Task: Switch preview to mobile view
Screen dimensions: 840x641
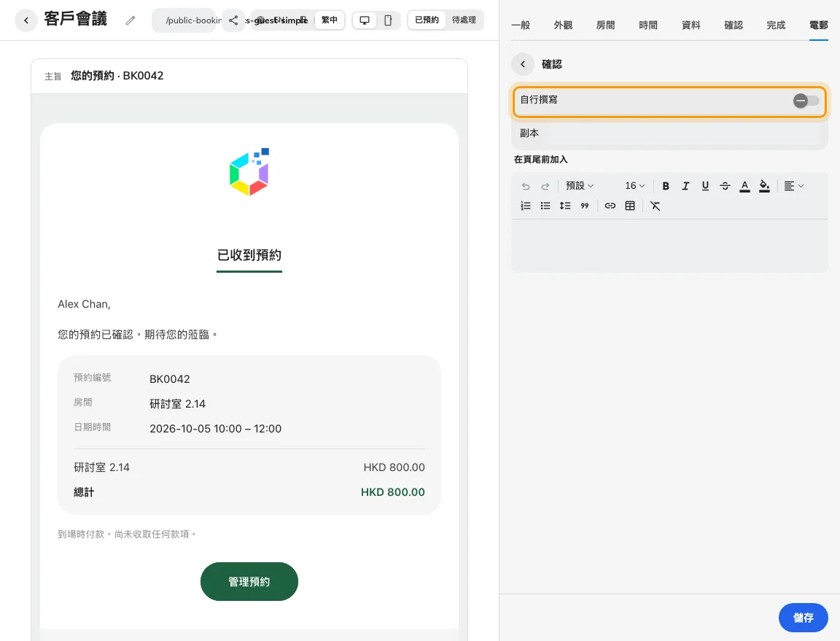Action: pos(388,20)
